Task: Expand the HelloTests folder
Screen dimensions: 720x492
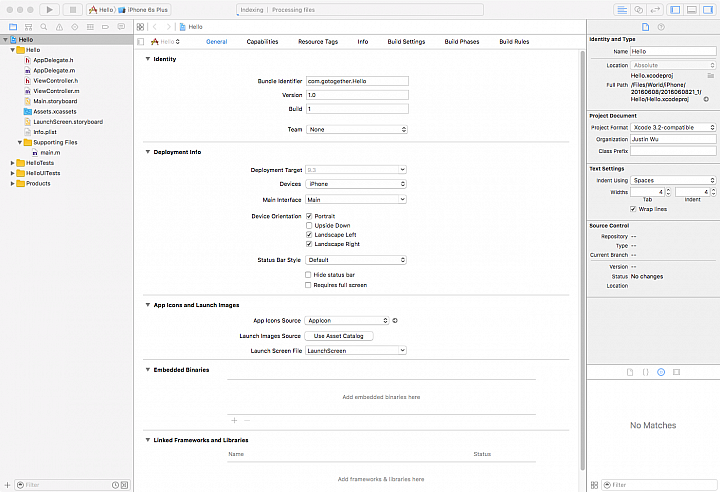Action: [12, 163]
